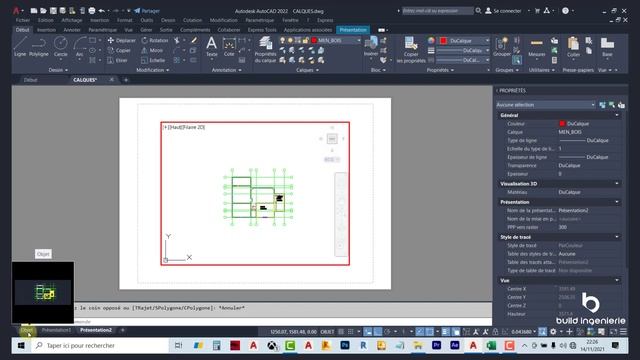
Task: Select the Ligne drawing tool
Action: click(20, 46)
